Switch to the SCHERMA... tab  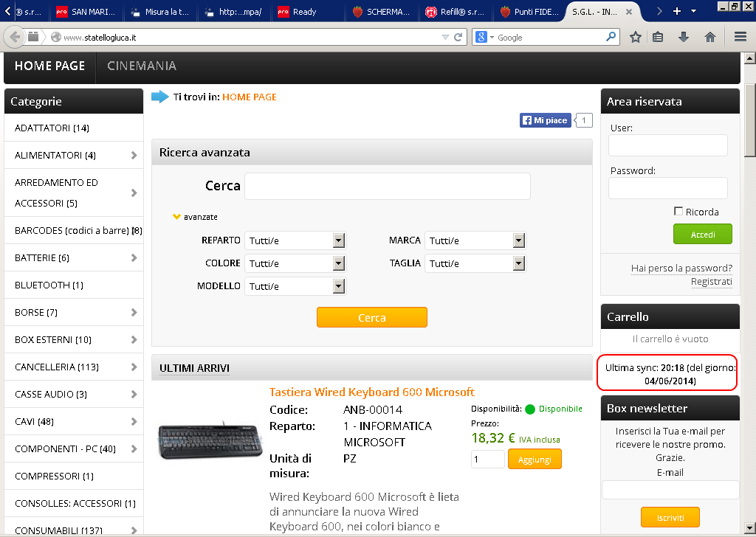click(382, 12)
